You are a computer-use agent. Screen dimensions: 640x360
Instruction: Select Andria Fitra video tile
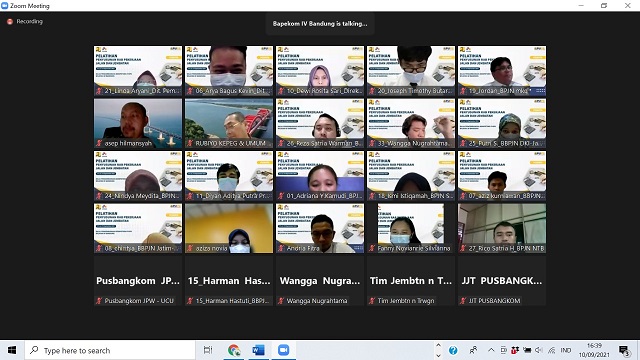click(x=320, y=228)
